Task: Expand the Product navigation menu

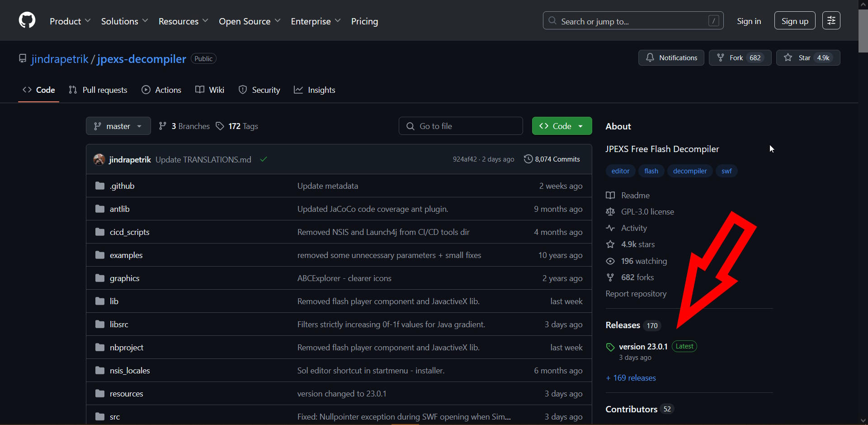Action: (x=70, y=21)
